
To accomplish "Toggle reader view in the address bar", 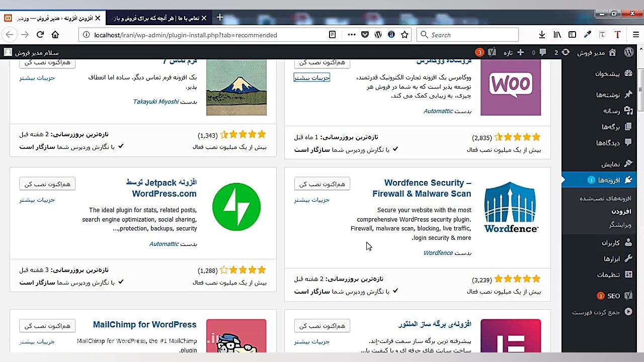I will (332, 35).
